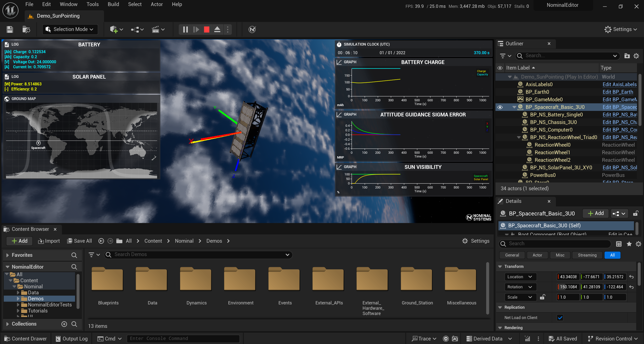Uncheck Net Load on Client
Screen dimensions: 644x344
(x=560, y=318)
